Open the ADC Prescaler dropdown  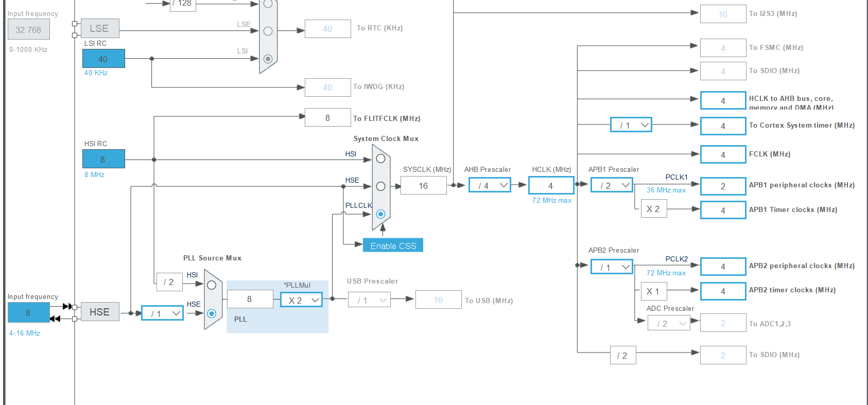(x=669, y=323)
